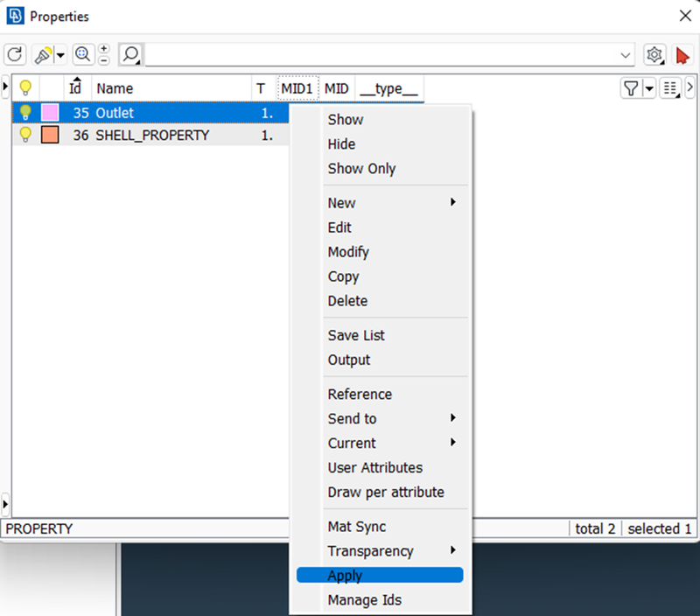The width and height of the screenshot is (700, 616).
Task: Expand the bottom-left side panel arrow
Action: [5, 504]
